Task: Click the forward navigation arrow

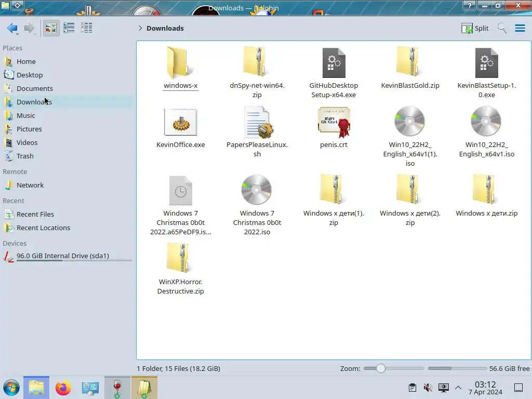Action: pos(30,28)
